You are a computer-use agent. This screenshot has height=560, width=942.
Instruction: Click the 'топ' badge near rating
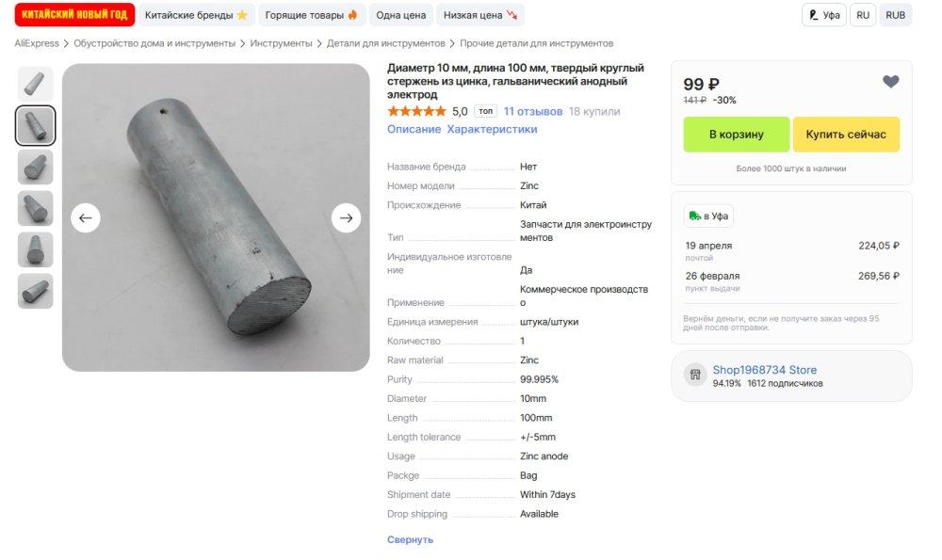485,111
